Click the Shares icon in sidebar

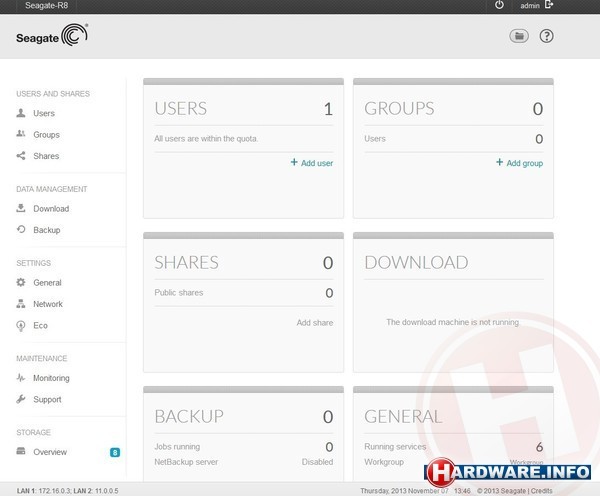tap(21, 156)
